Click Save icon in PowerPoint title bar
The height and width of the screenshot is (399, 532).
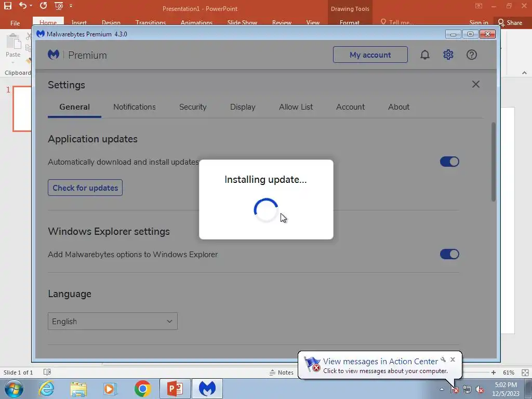tap(7, 5)
